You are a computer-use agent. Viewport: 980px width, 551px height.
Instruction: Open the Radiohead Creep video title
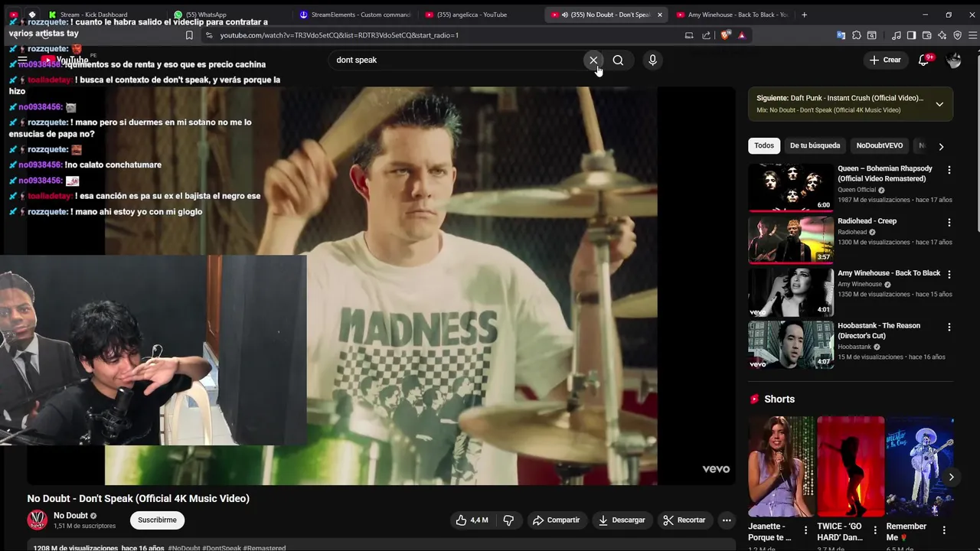[867, 221]
